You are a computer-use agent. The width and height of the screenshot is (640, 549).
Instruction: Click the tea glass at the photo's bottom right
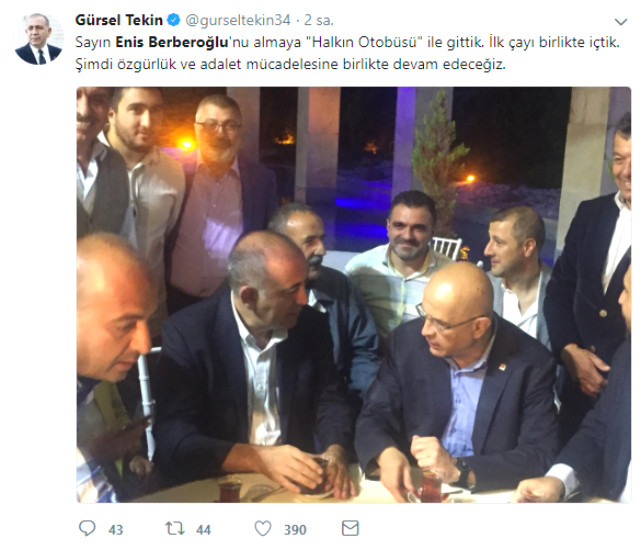tap(431, 485)
